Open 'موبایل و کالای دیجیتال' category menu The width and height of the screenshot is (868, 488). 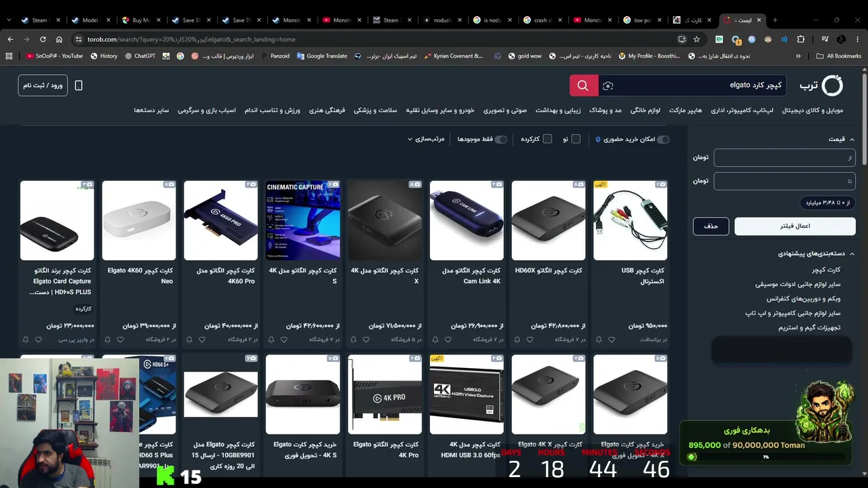[812, 110]
